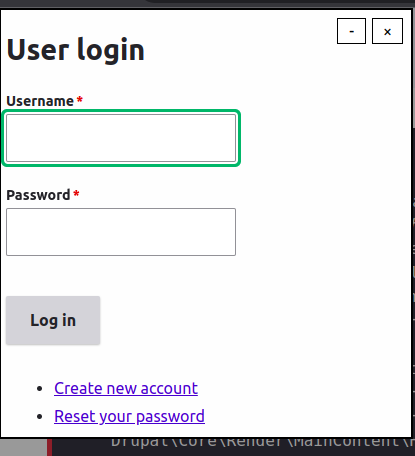Click the background page scrollbar at right

[414, 67]
